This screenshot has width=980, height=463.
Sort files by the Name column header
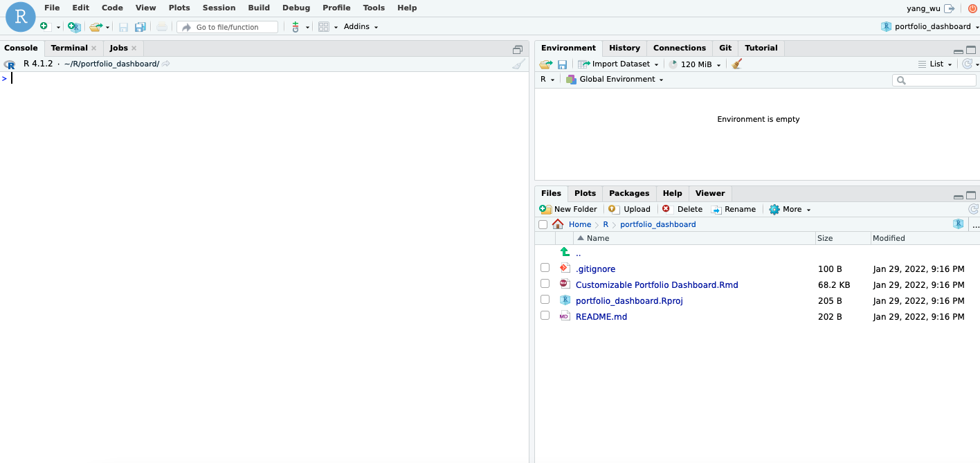[x=695, y=238]
